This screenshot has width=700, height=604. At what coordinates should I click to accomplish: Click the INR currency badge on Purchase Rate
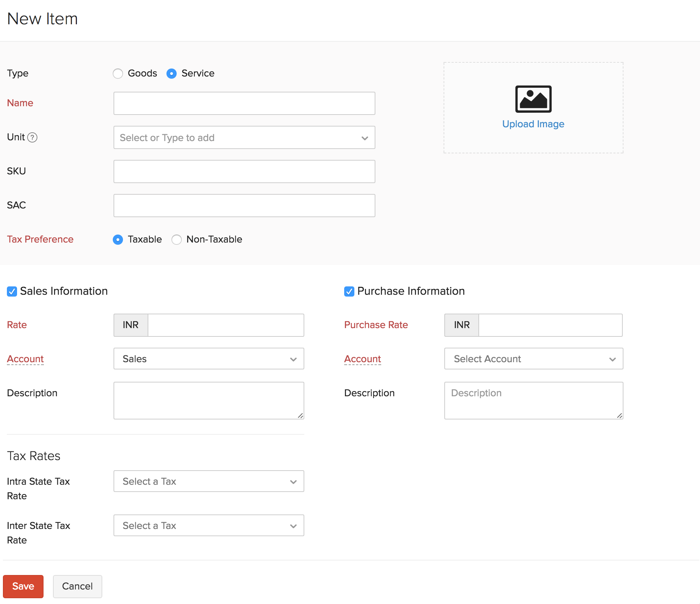point(462,324)
